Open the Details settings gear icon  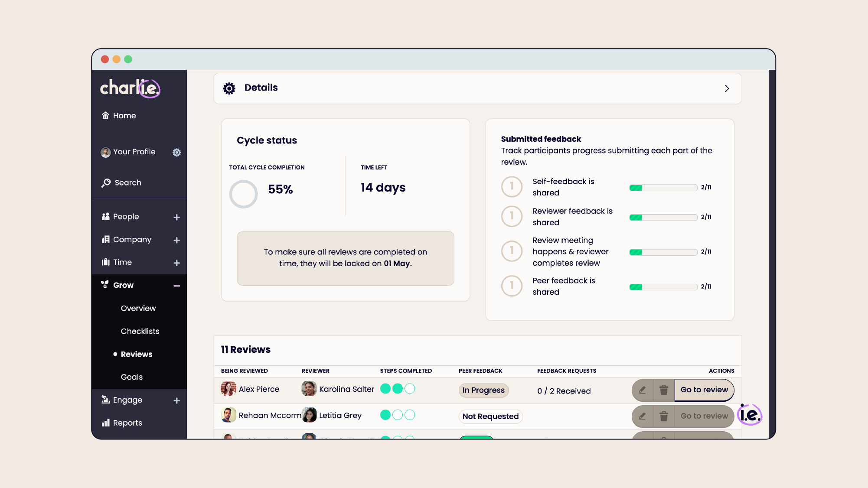(x=229, y=88)
